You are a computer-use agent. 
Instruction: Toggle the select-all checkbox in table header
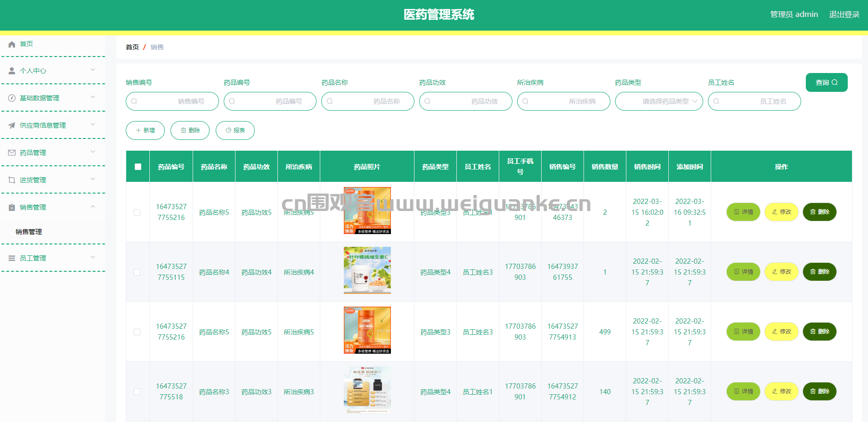[x=138, y=167]
